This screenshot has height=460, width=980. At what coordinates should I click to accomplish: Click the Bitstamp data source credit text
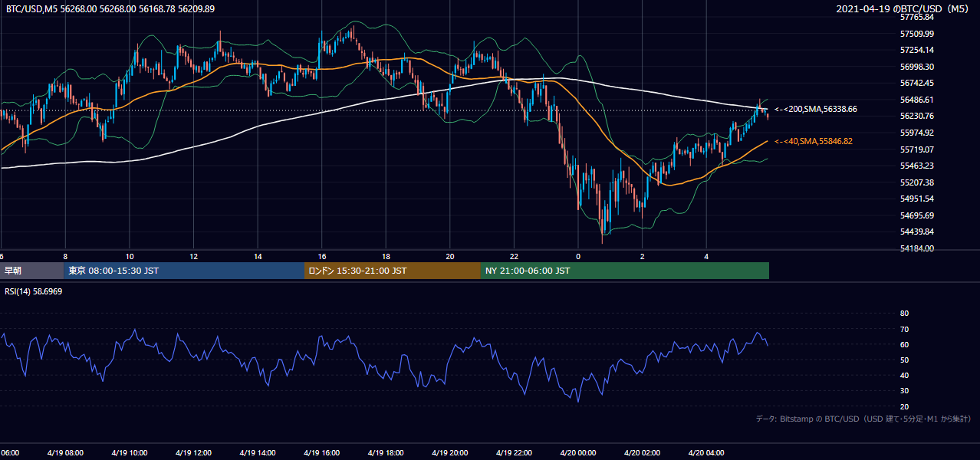click(863, 419)
